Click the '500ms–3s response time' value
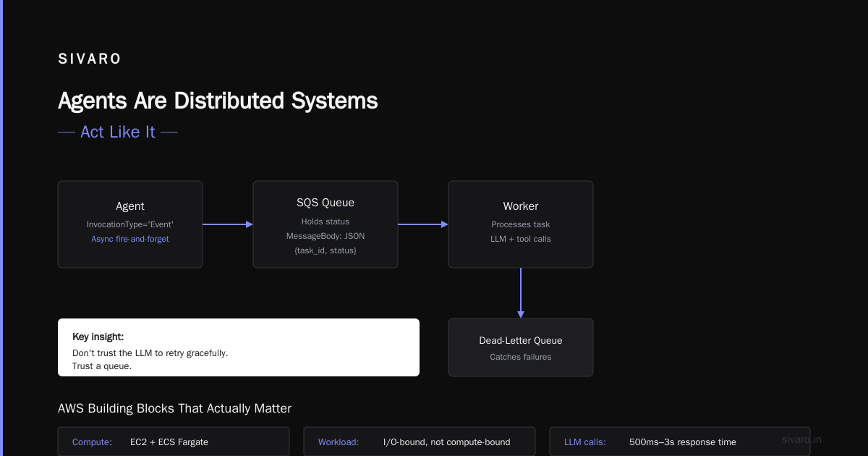868x456 pixels. (683, 442)
